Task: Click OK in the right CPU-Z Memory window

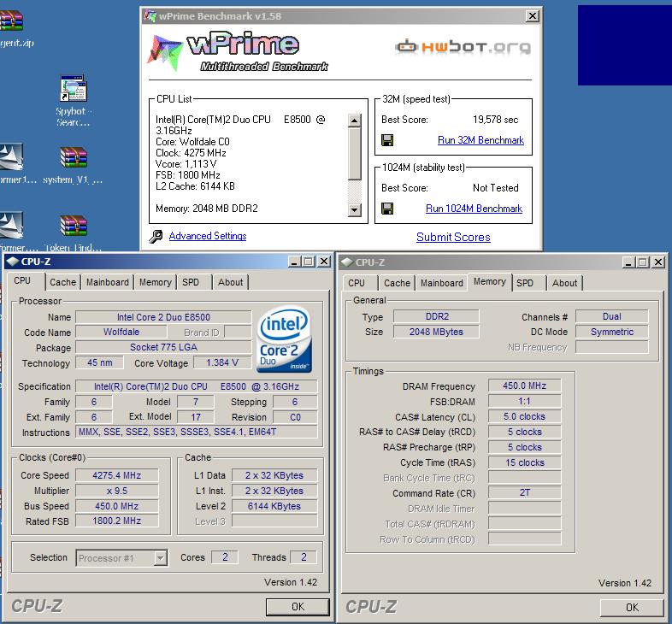Action: coord(632,607)
